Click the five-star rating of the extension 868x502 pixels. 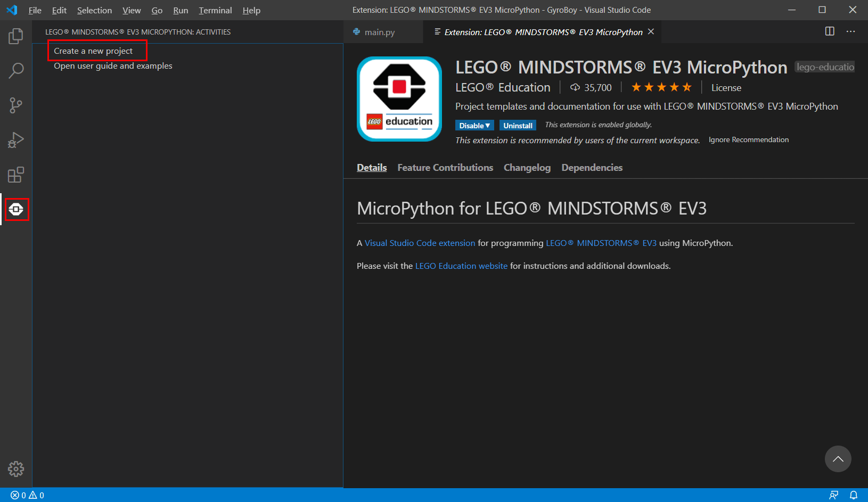tap(661, 87)
